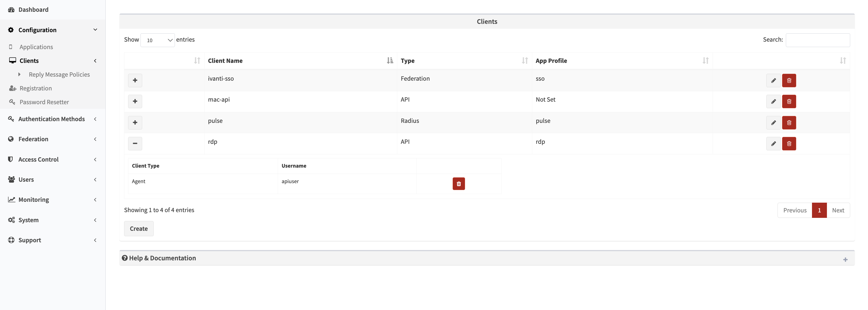The height and width of the screenshot is (310, 868).
Task: Collapse the rdp client details
Action: [135, 144]
